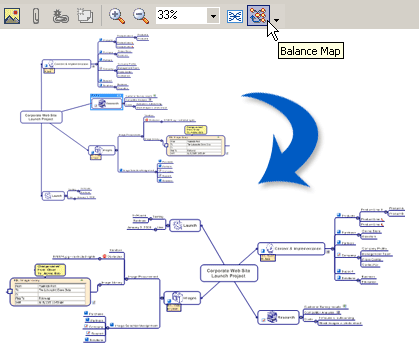Viewport: 419px width, 361px height.
Task: Select the central Corporate Web Site topic in the original map
Action: [x=41, y=117]
